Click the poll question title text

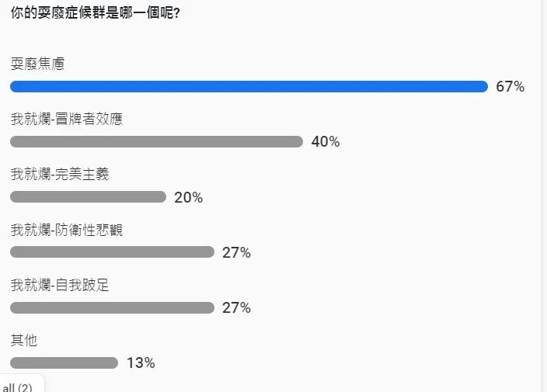[x=96, y=15]
